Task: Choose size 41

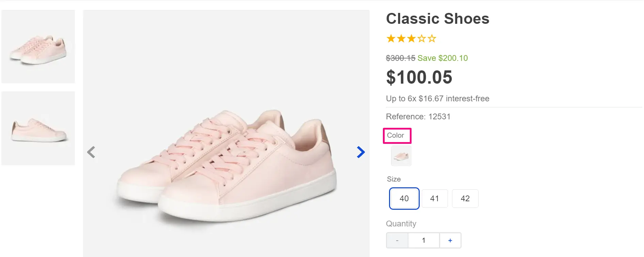Action: tap(434, 199)
